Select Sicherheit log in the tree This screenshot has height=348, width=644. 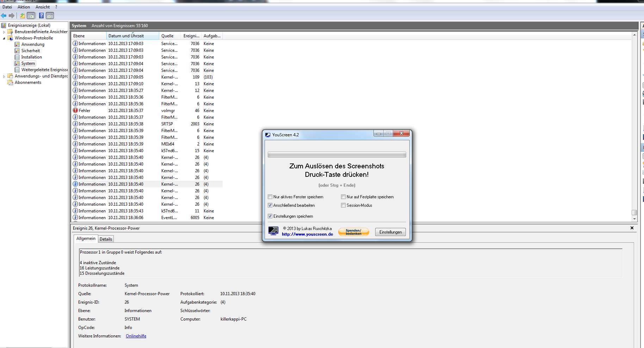[31, 51]
